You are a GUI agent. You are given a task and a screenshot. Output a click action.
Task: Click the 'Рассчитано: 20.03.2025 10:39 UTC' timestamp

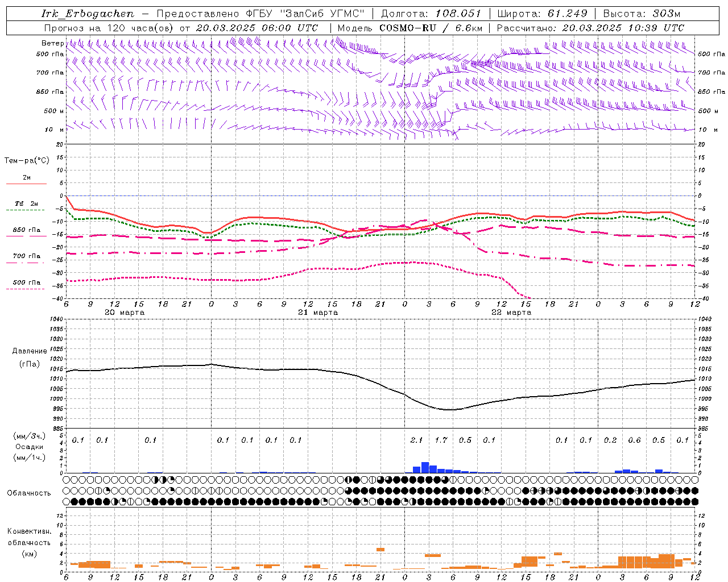coord(591,28)
